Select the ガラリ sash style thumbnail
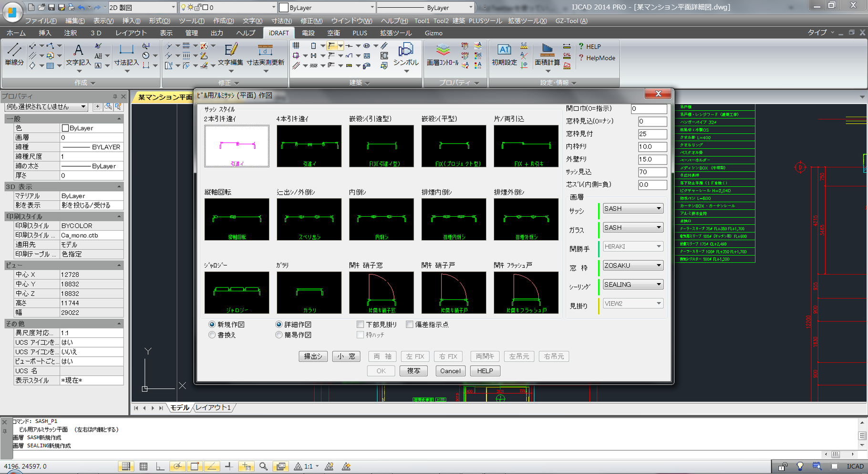This screenshot has width=868, height=474. pos(309,293)
